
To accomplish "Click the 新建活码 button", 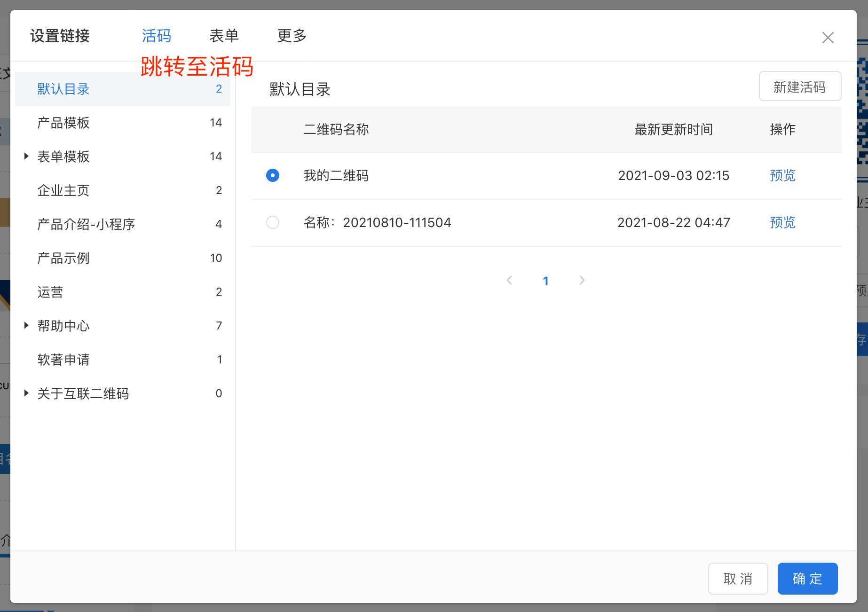I will [x=799, y=86].
